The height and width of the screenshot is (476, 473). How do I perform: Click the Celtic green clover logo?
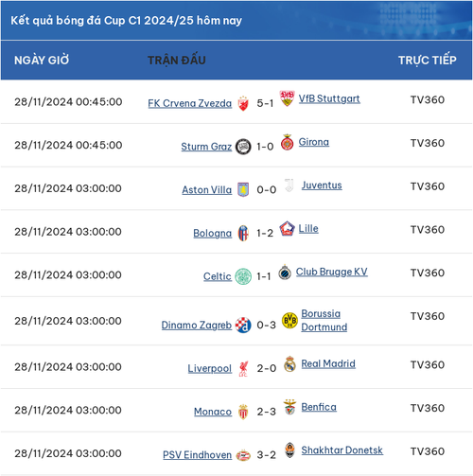[x=243, y=276]
